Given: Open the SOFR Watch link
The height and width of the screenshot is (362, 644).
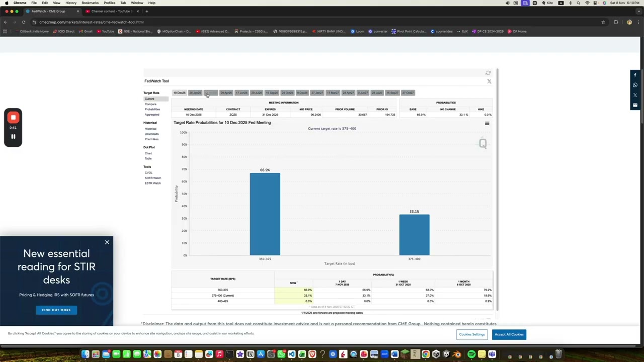Looking at the screenshot, I should [153, 178].
